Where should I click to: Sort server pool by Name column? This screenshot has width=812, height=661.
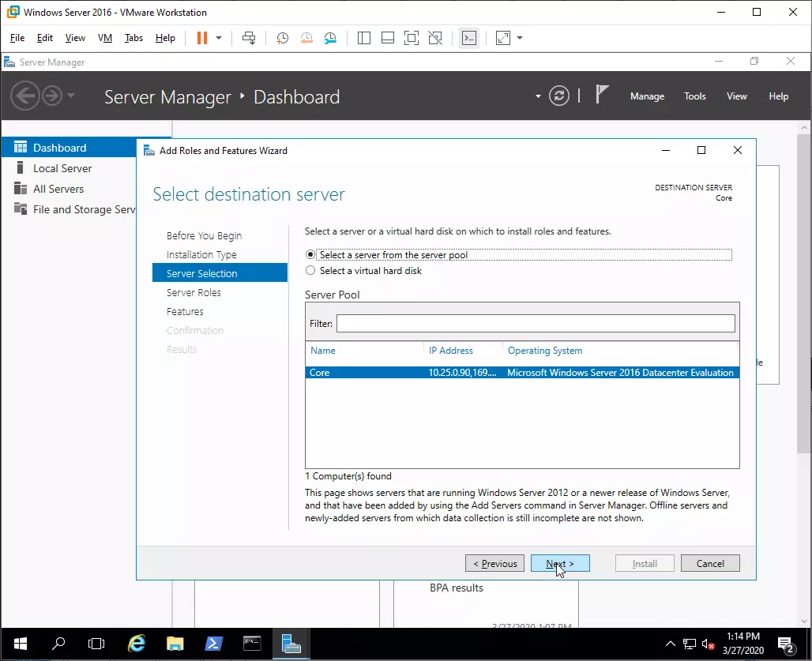click(322, 351)
